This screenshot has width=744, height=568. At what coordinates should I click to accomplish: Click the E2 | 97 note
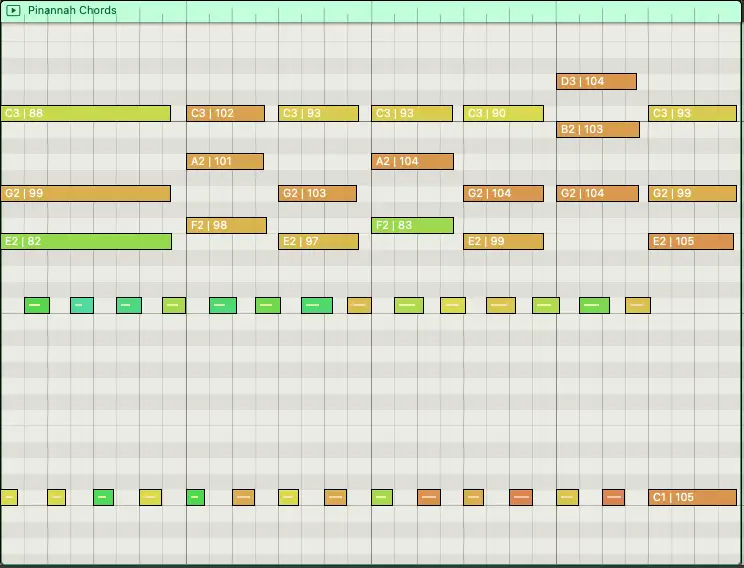pos(318,241)
